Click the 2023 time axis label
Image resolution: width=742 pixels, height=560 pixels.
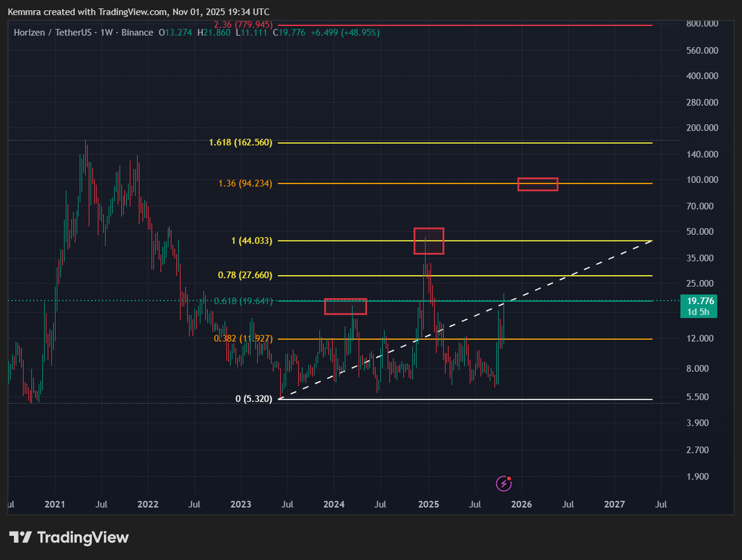(241, 504)
